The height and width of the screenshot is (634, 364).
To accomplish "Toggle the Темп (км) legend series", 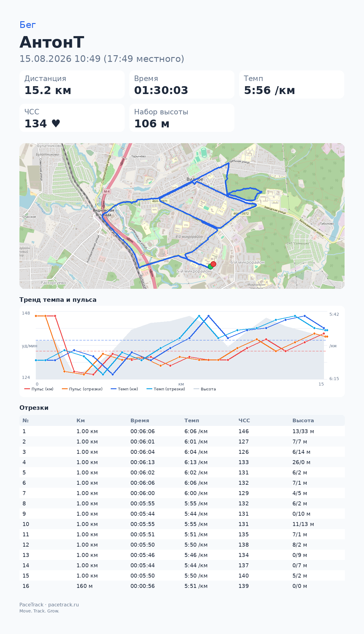I will (x=124, y=389).
